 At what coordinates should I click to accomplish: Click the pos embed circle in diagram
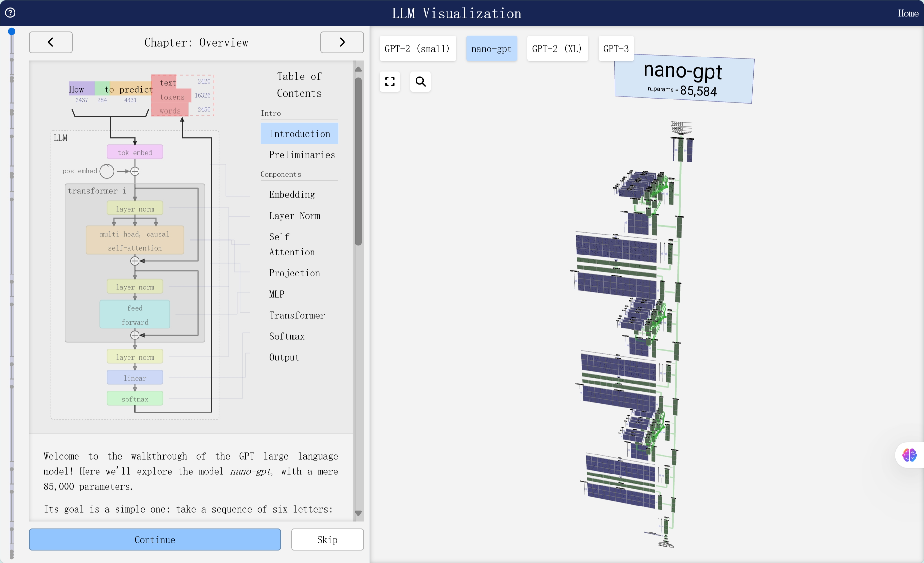(x=107, y=171)
